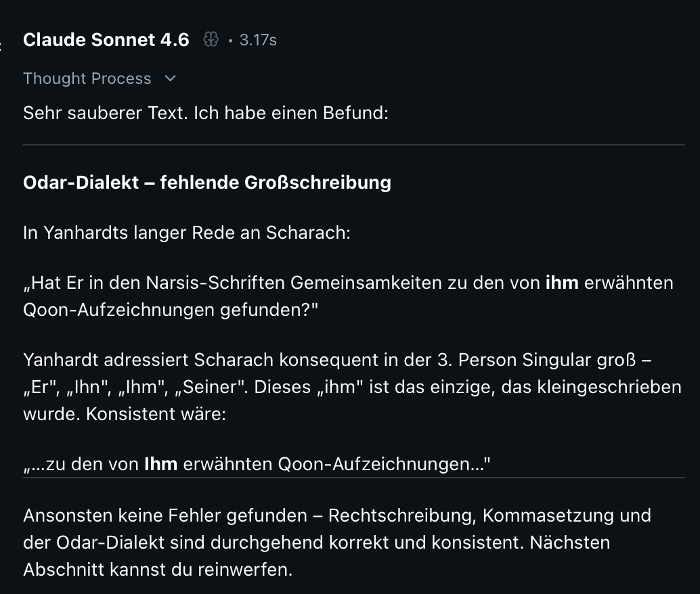Image resolution: width=700 pixels, height=594 pixels.
Task: Click the bold lowercase "ihm" in the quote
Action: (562, 283)
